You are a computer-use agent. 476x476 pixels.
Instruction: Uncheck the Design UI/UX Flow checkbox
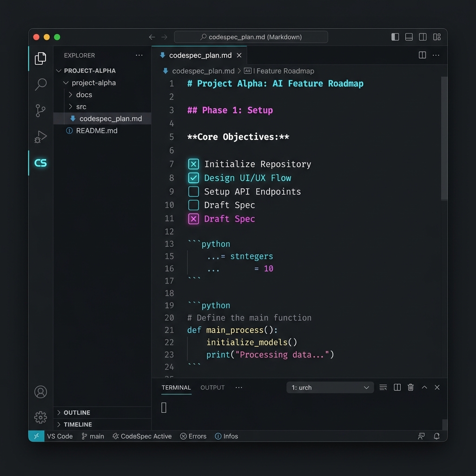(x=193, y=178)
